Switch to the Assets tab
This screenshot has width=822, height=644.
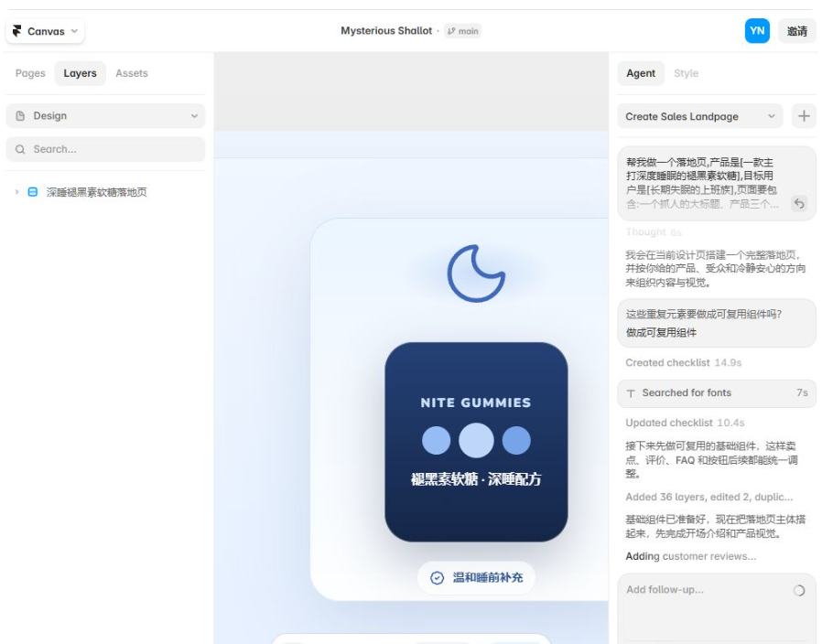132,73
